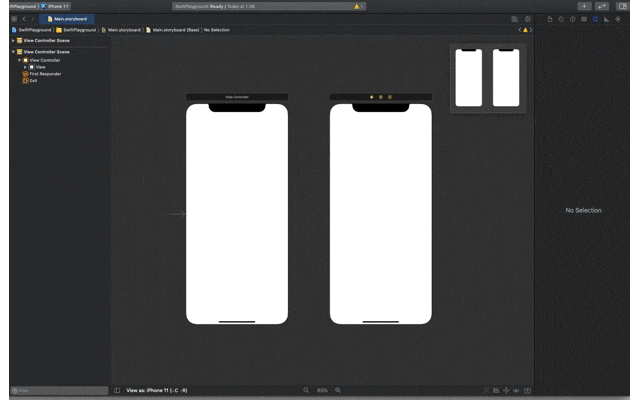Viewport: 640px width, 400px height.
Task: Click right phone in minimap
Action: [x=506, y=78]
